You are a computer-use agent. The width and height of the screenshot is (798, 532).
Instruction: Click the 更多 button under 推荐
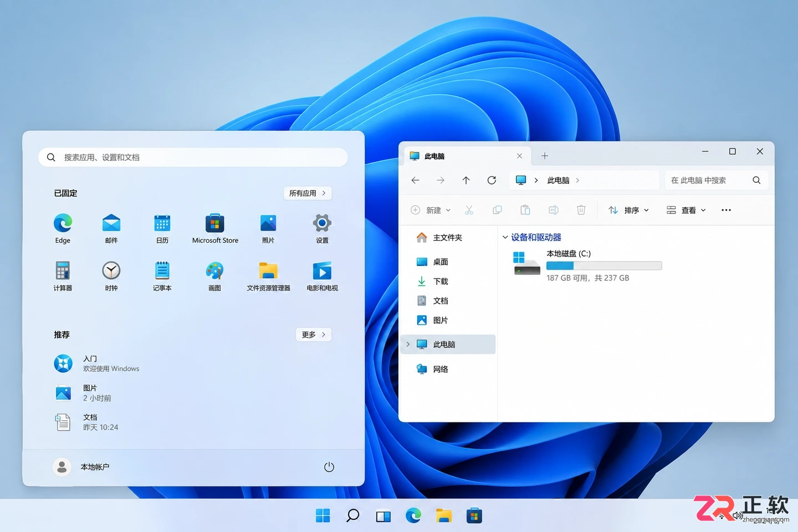(x=314, y=335)
